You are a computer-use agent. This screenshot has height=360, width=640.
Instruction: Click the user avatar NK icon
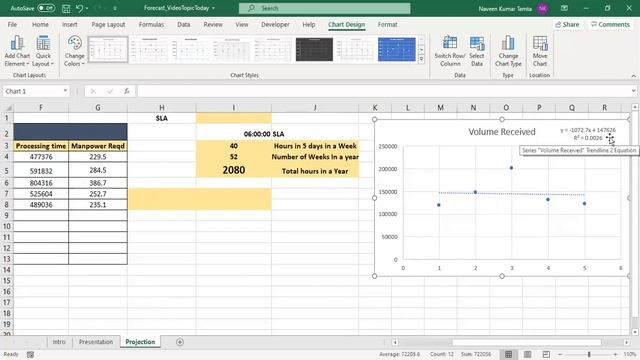(542, 8)
